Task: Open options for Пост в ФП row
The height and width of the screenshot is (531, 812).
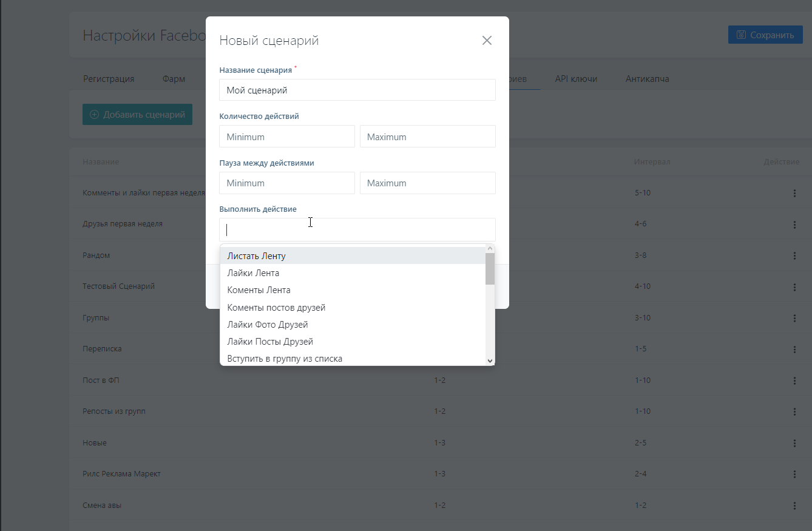Action: pyautogui.click(x=794, y=380)
